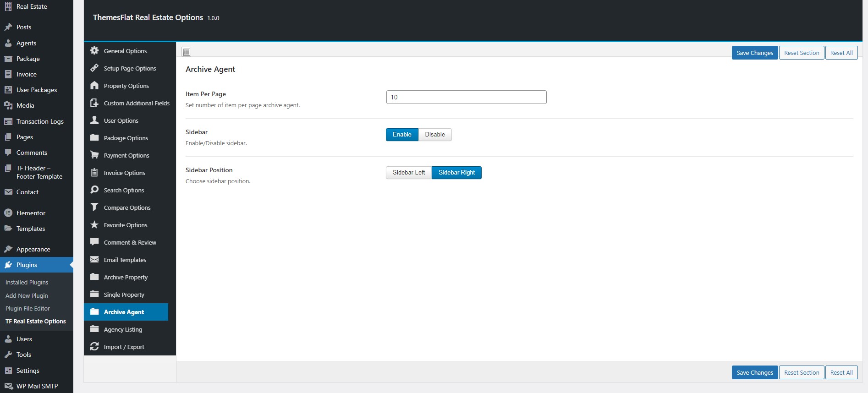The height and width of the screenshot is (393, 868).
Task: Click the Email Templates envelope icon
Action: coord(94,260)
